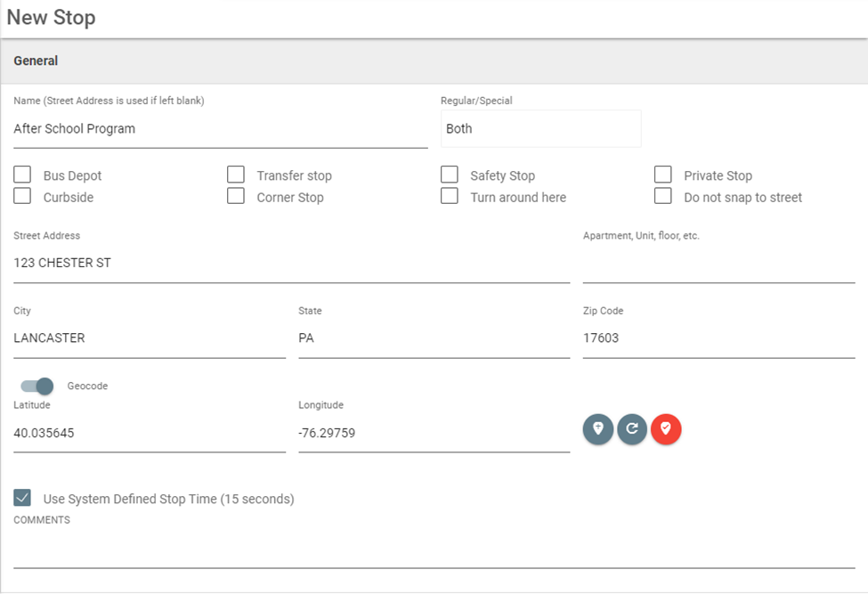The image size is (868, 594).
Task: Select the Private Stop checkbox
Action: point(662,175)
